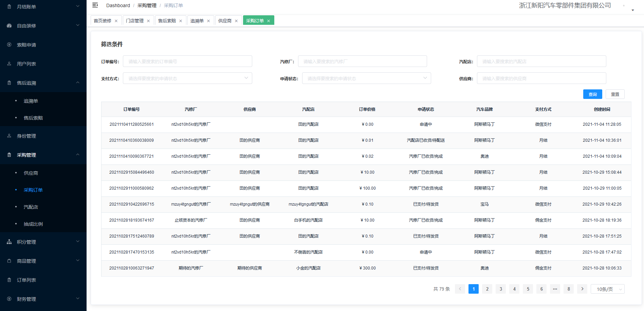
Task: Close the 门店管理 tab
Action: click(148, 21)
